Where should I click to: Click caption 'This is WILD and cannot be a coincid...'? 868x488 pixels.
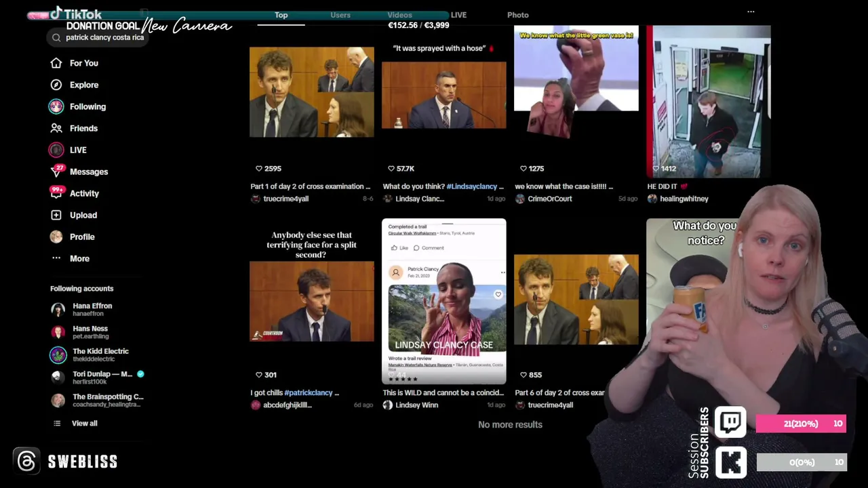[443, 392]
